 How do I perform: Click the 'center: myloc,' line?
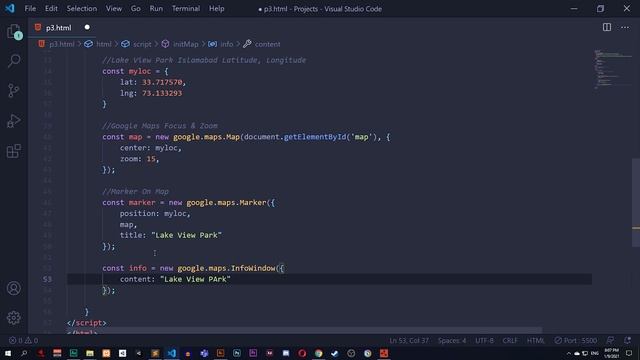click(x=151, y=148)
